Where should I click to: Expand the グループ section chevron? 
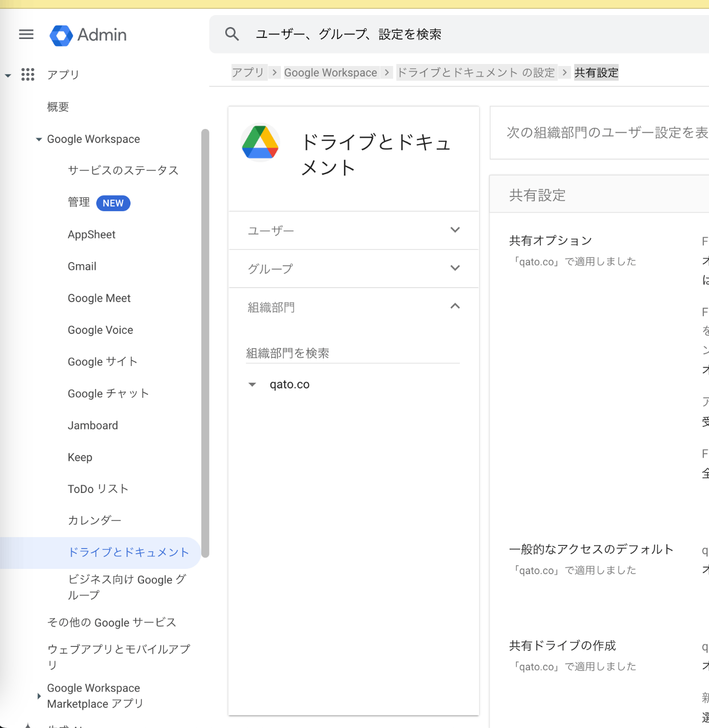tap(455, 268)
